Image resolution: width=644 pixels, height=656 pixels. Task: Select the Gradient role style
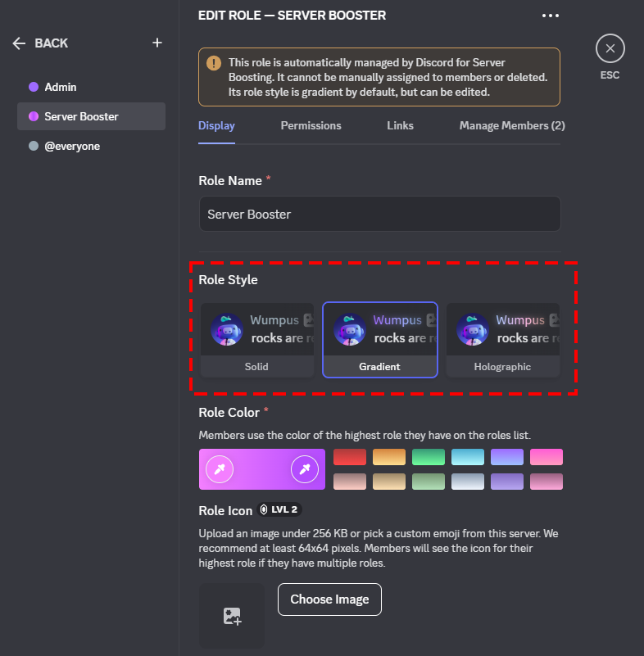(379, 339)
